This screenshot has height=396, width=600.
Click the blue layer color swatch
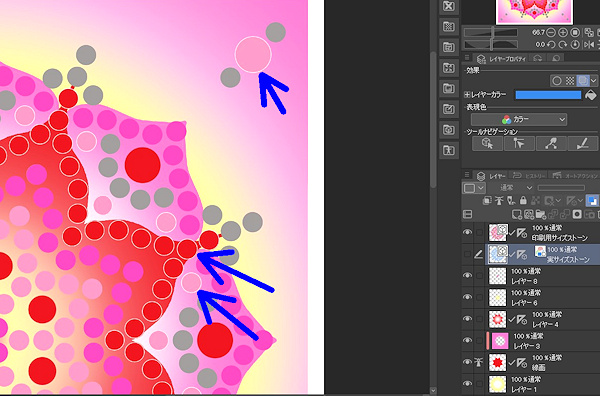click(x=548, y=95)
